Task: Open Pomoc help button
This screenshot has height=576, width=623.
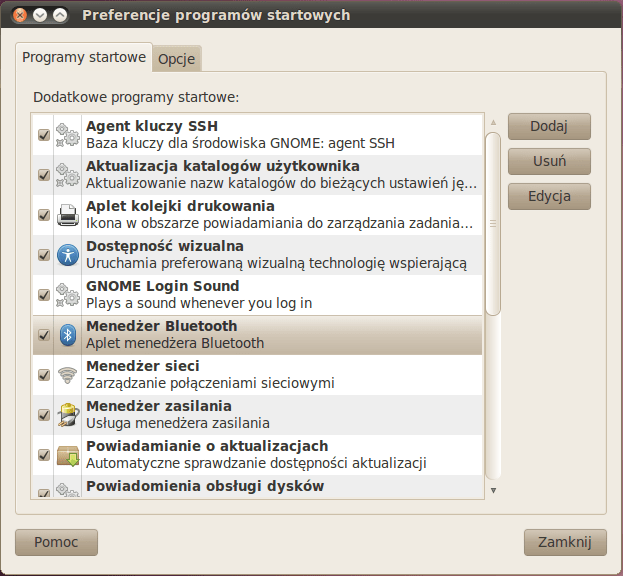Action: (x=56, y=542)
